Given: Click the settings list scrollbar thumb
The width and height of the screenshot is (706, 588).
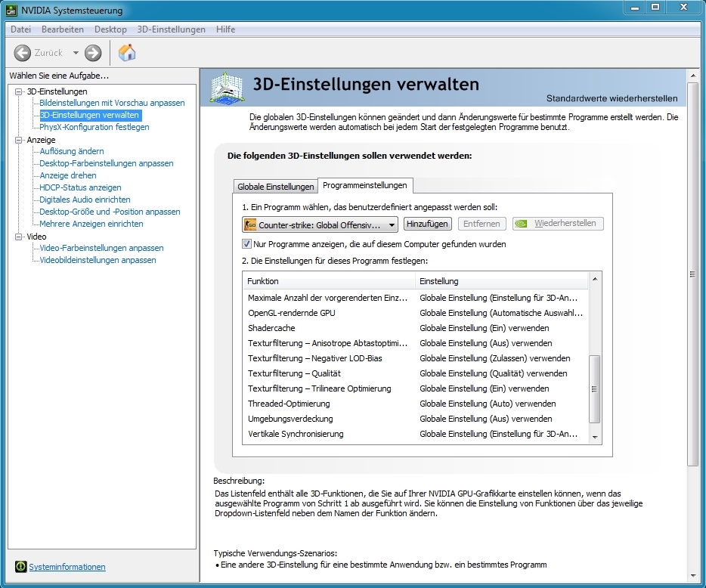Looking at the screenshot, I should click(x=595, y=389).
